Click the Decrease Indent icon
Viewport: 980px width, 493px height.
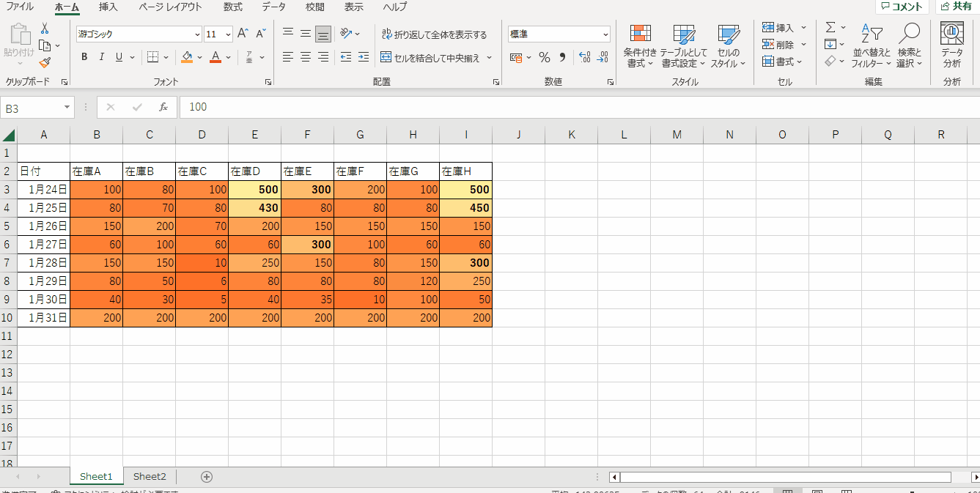[345, 57]
